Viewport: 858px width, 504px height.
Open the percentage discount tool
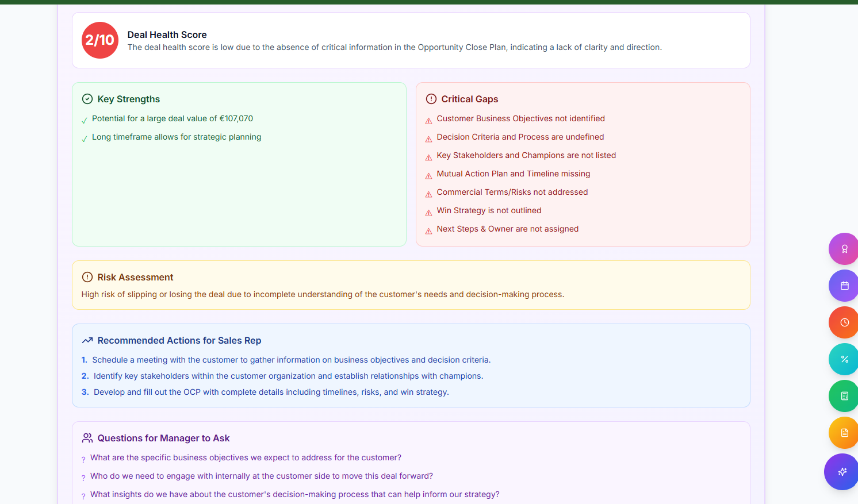844,359
